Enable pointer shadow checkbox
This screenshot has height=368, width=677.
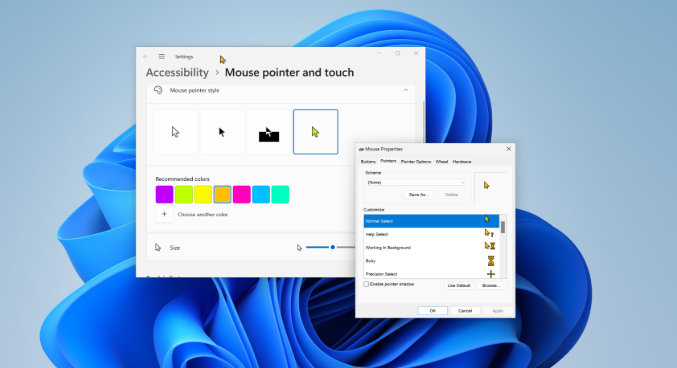pos(366,284)
